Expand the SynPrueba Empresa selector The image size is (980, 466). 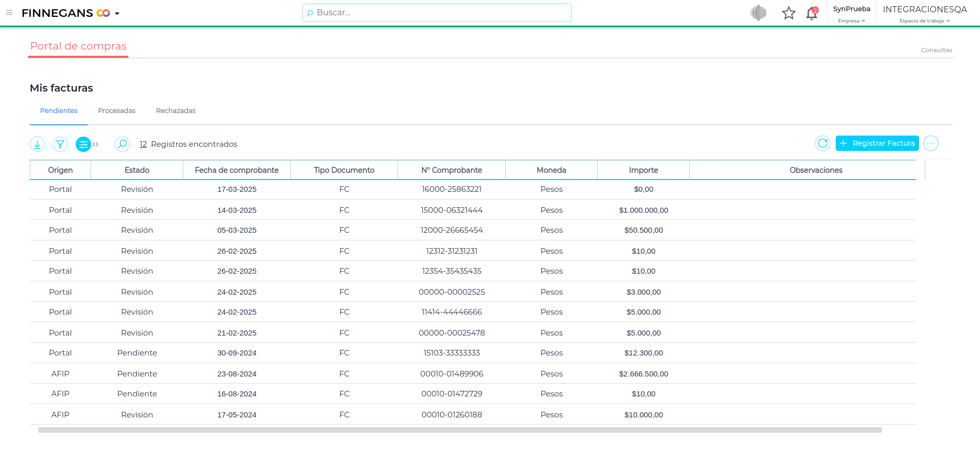[x=852, y=14]
